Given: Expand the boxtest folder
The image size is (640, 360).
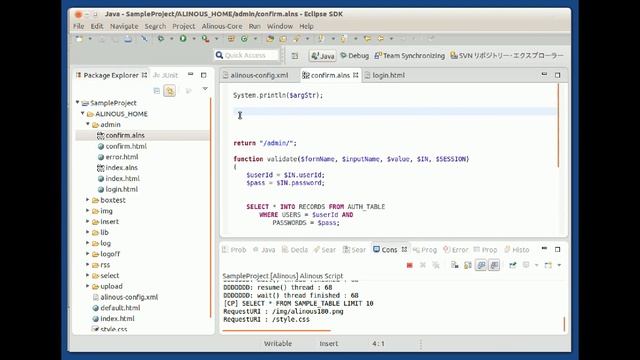Looking at the screenshot, I should tap(88, 200).
